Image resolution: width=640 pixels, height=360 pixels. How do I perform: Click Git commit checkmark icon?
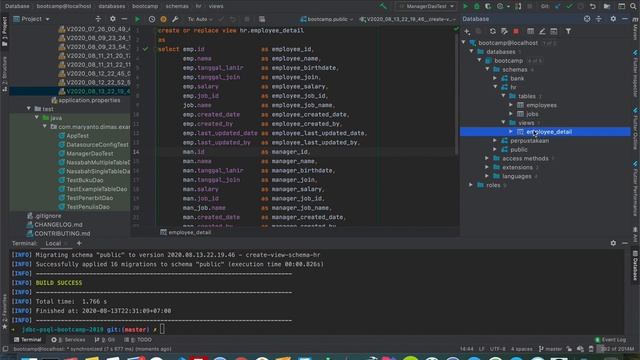pyautogui.click(x=569, y=6)
